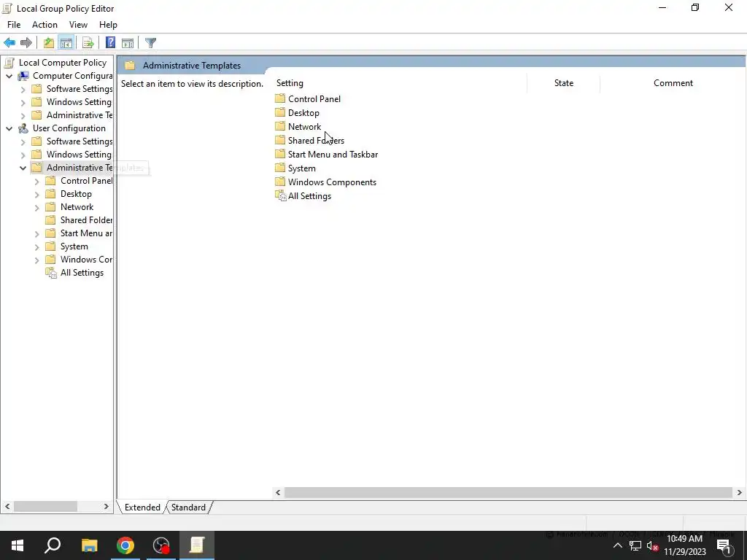Image resolution: width=747 pixels, height=560 pixels.
Task: Switch to the Standard tab
Action: click(x=188, y=507)
